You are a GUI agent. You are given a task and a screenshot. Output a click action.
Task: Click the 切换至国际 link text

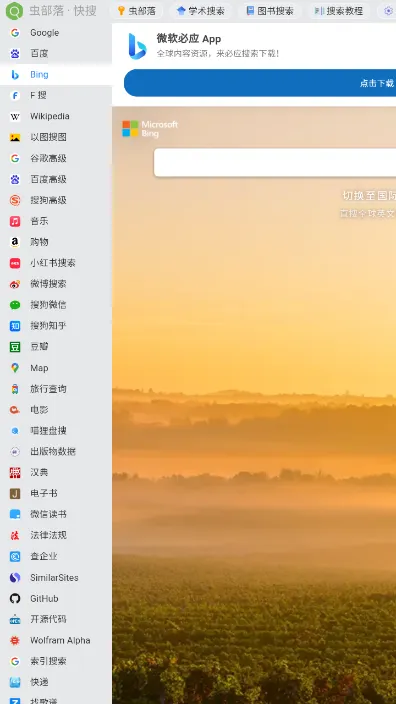tap(369, 196)
